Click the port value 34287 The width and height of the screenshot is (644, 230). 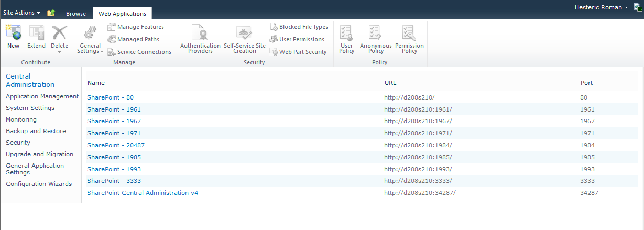(589, 193)
